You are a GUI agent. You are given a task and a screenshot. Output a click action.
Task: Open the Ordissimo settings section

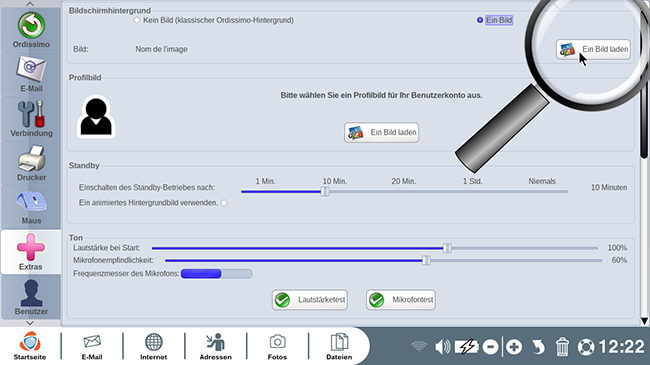pos(31,30)
